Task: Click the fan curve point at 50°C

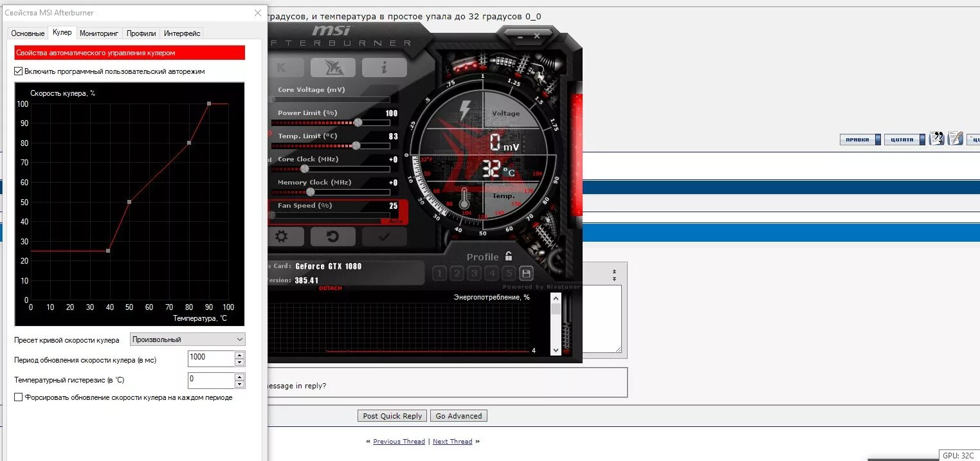Action: [129, 202]
